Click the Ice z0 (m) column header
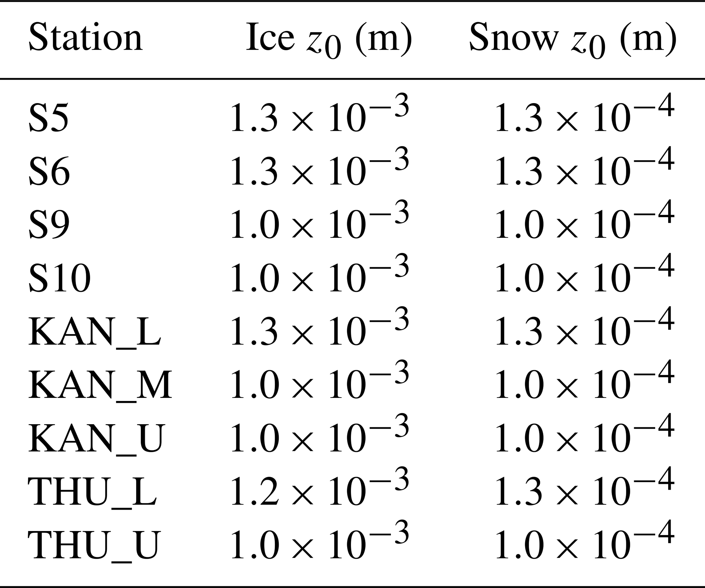The height and width of the screenshot is (588, 705). (329, 39)
